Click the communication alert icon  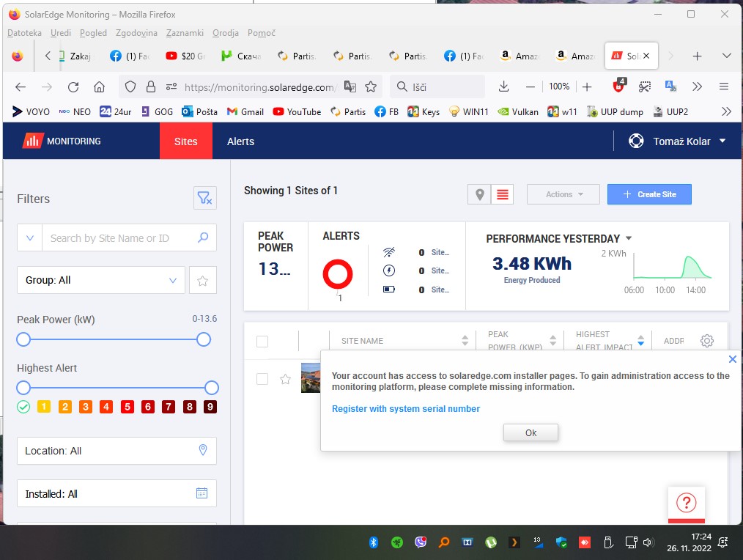(x=389, y=252)
